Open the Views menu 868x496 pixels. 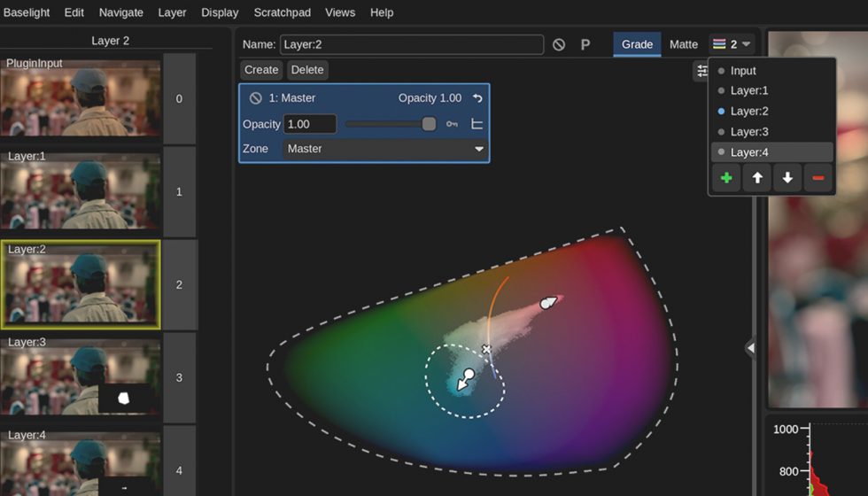point(340,12)
